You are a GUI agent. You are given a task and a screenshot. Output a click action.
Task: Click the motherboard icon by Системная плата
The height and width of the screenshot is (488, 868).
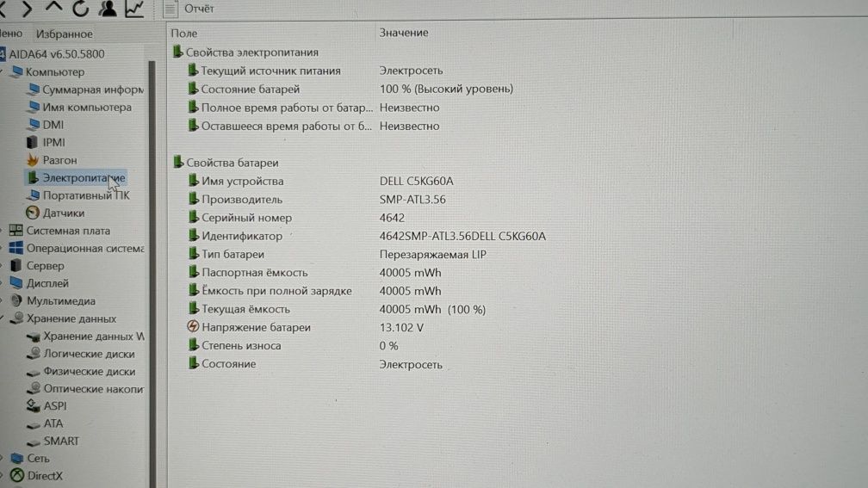coord(16,230)
